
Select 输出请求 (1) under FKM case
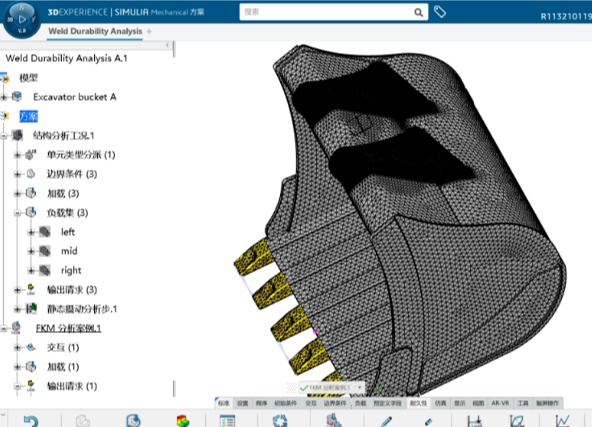(x=72, y=386)
